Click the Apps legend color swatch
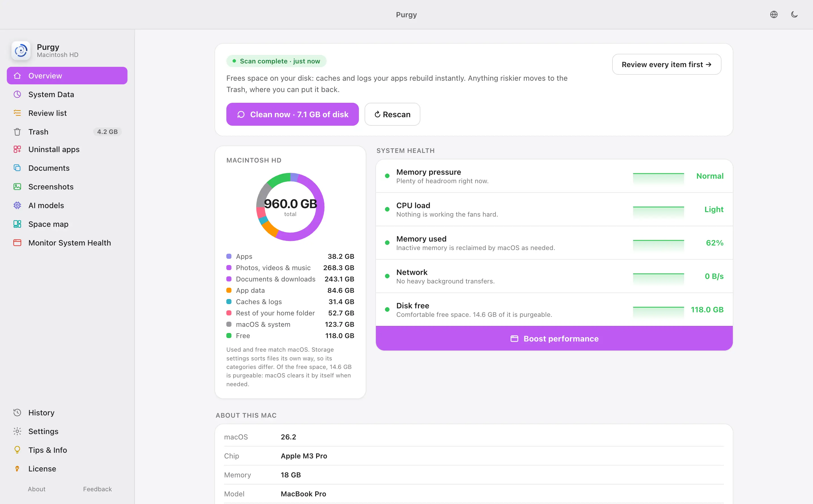Viewport: 813px width, 504px height. 229,256
